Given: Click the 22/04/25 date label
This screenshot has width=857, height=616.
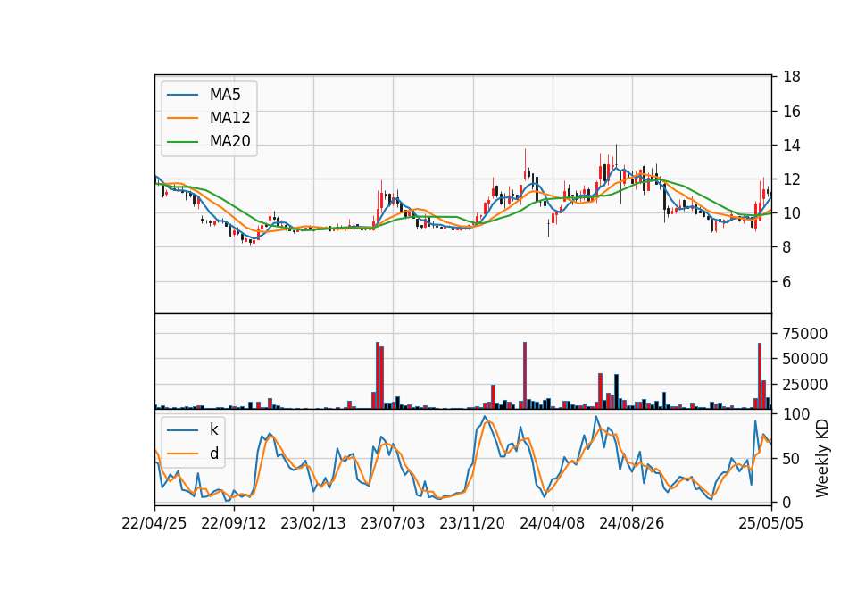Looking at the screenshot, I should pyautogui.click(x=154, y=524).
